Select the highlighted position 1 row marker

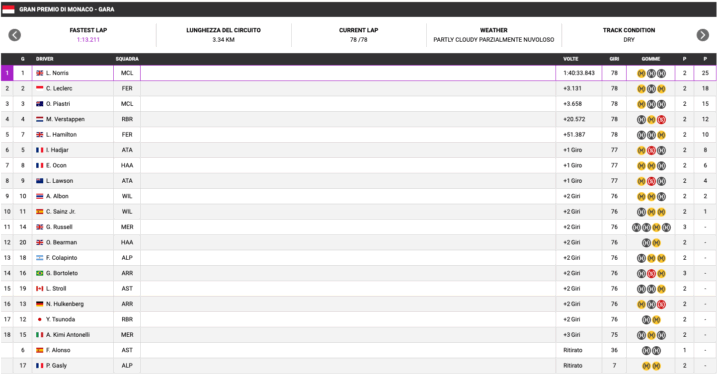pos(7,73)
